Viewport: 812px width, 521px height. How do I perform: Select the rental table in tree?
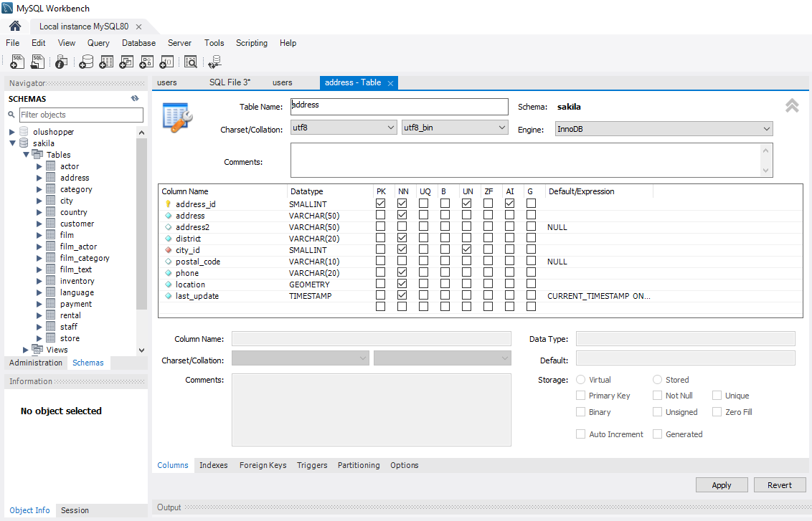point(70,315)
